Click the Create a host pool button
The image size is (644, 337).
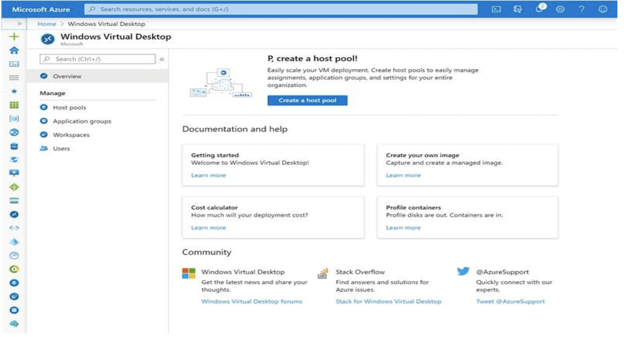click(308, 100)
